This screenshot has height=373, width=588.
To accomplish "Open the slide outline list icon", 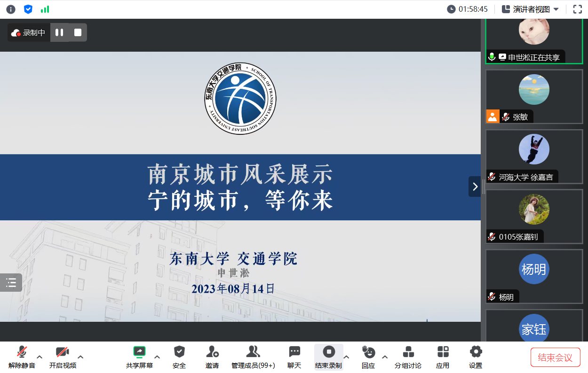I will point(11,282).
